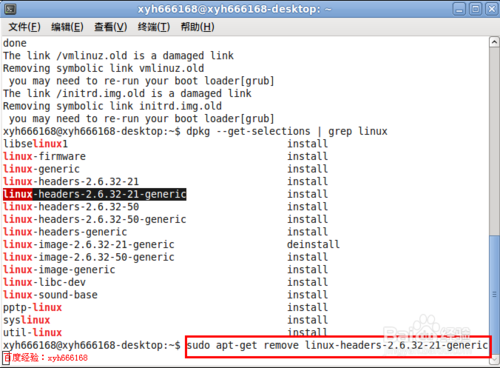Click the 'syslinux' line
This screenshot has height=368, width=500.
click(x=26, y=320)
